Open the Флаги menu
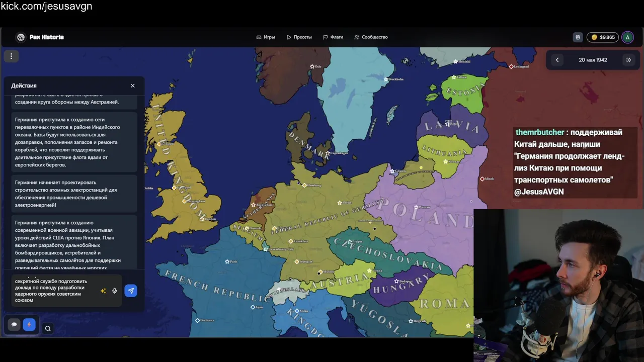Viewport: 644px width, 362px height. pyautogui.click(x=333, y=37)
